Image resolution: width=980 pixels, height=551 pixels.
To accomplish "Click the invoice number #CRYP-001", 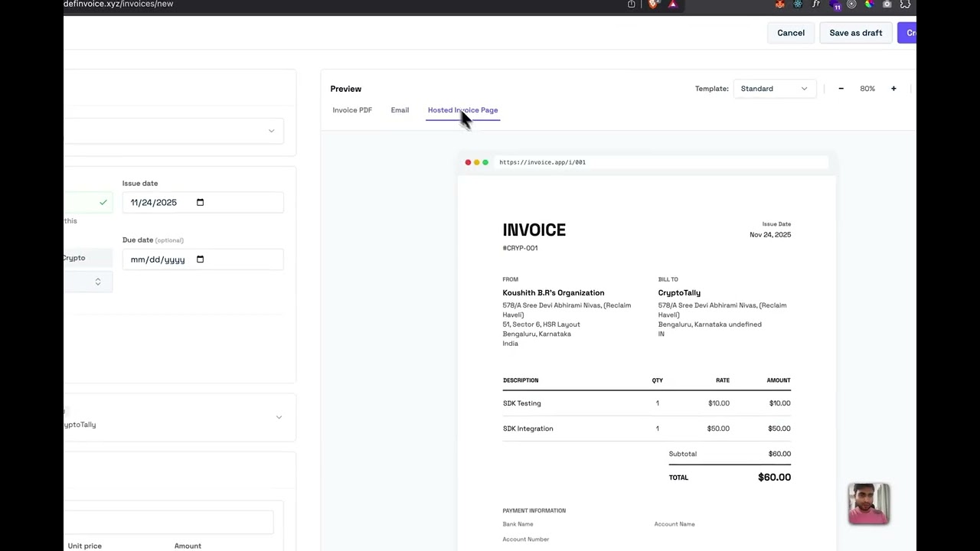I will click(520, 248).
